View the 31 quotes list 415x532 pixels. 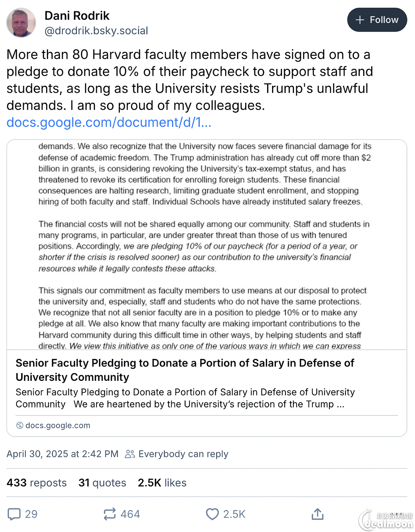(102, 483)
